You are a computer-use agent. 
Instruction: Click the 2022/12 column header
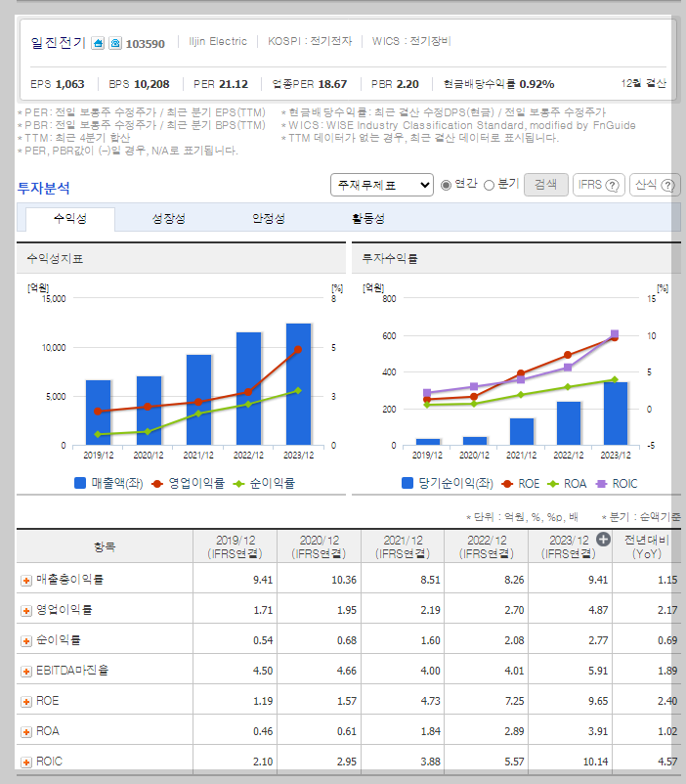click(487, 546)
